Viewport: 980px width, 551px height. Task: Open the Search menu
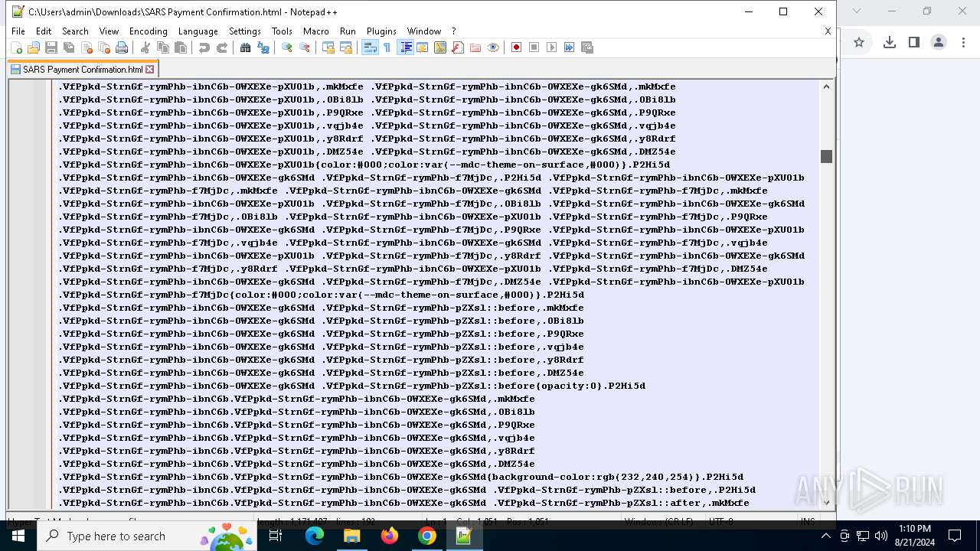[x=75, y=31]
